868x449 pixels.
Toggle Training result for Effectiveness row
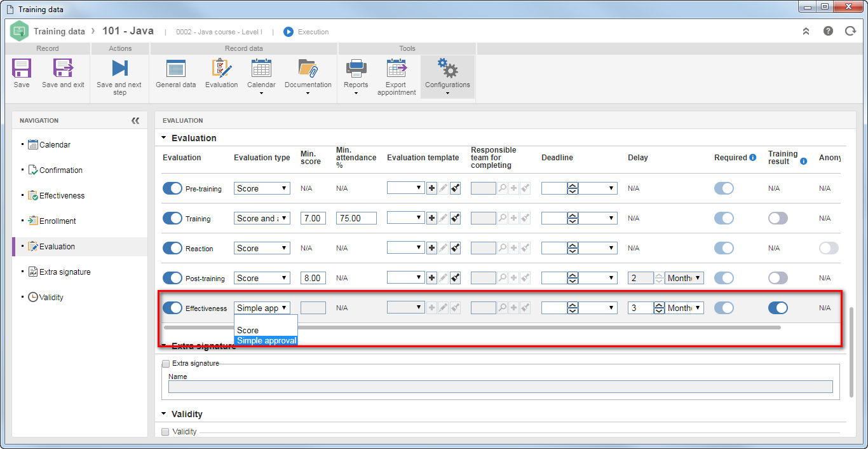coord(778,308)
